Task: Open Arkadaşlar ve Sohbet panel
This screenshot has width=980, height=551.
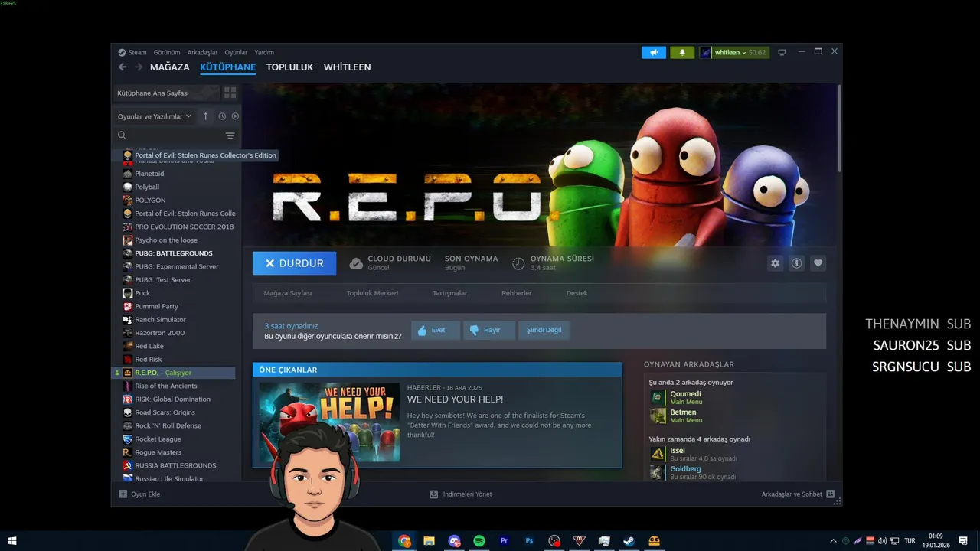Action: [x=798, y=494]
